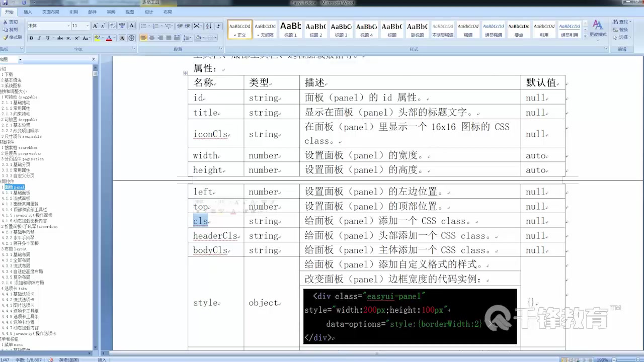The height and width of the screenshot is (362, 644).
Task: Apply the yellow text highlight color
Action: click(97, 38)
